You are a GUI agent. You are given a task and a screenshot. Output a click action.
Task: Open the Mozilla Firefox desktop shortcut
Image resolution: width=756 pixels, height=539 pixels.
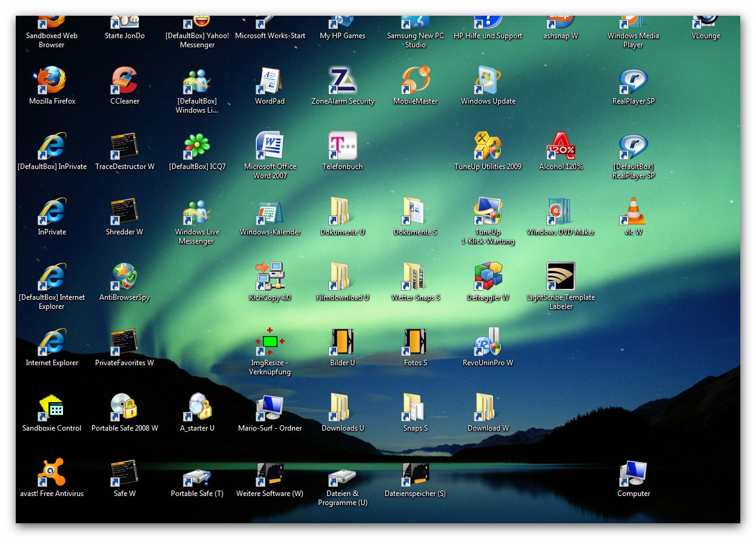click(52, 81)
